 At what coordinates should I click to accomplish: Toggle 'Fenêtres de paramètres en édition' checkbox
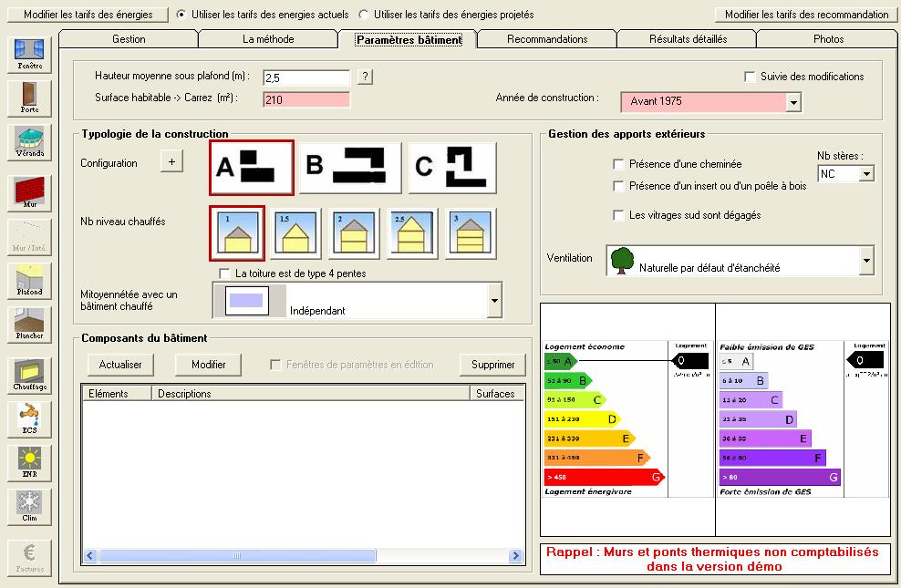(x=275, y=365)
